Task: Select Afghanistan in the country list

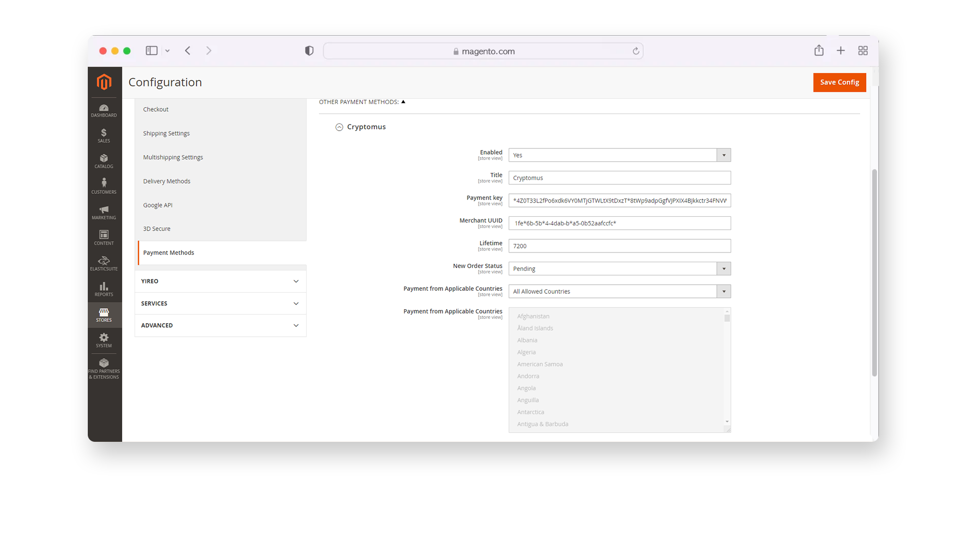Action: [533, 316]
